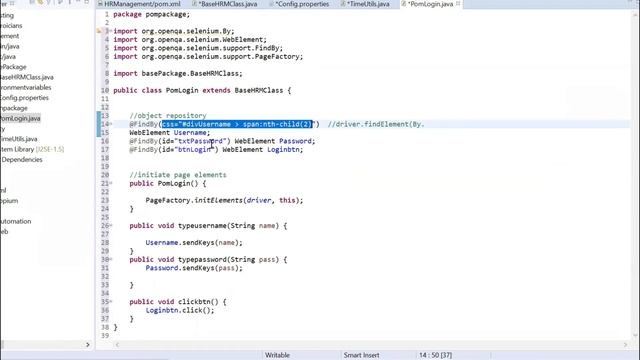Select the 'automation' item in the explorer

pyautogui.click(x=16, y=221)
